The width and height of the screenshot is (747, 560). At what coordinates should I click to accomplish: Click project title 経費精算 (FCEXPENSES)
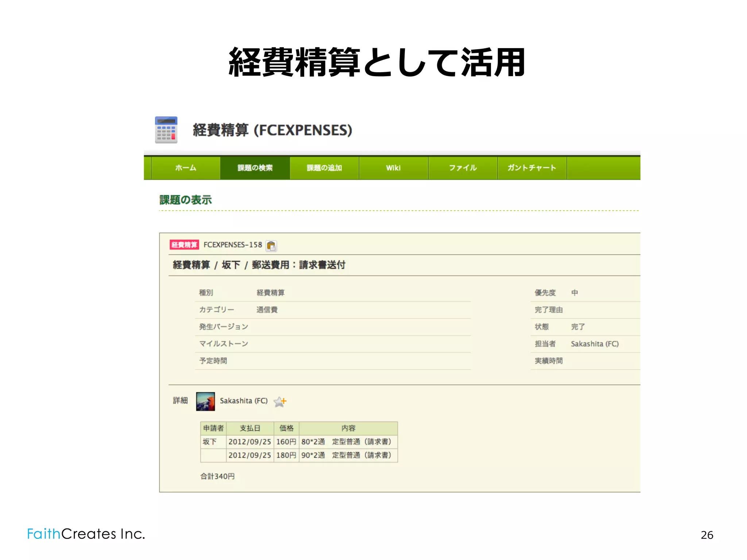(x=272, y=130)
